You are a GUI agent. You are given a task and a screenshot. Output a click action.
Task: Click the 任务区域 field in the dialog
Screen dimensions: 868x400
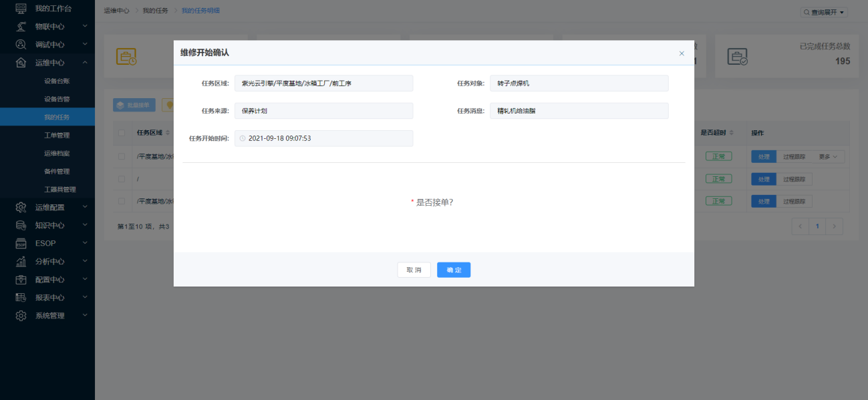click(323, 83)
